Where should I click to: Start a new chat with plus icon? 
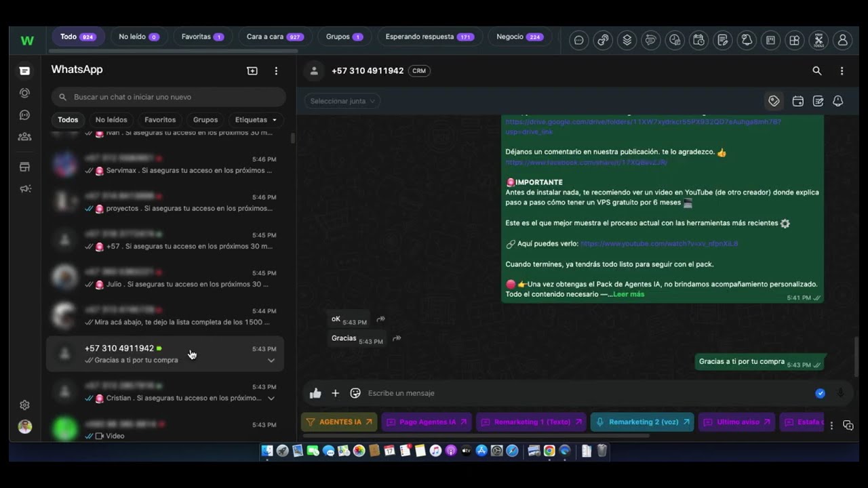coord(252,70)
